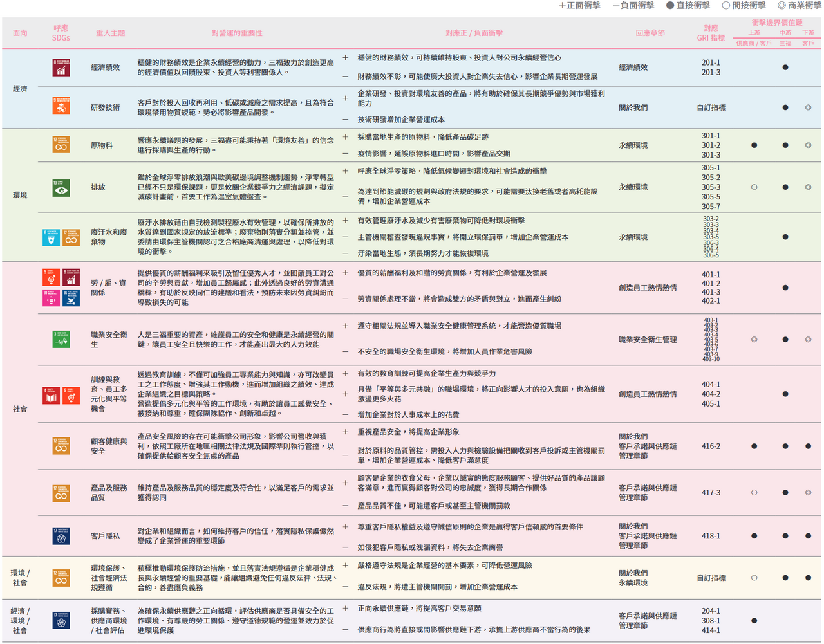Click the SDG 5 gender icon in 勞/雇、資關係 row
Screen dimensions: 824x644
click(x=51, y=278)
